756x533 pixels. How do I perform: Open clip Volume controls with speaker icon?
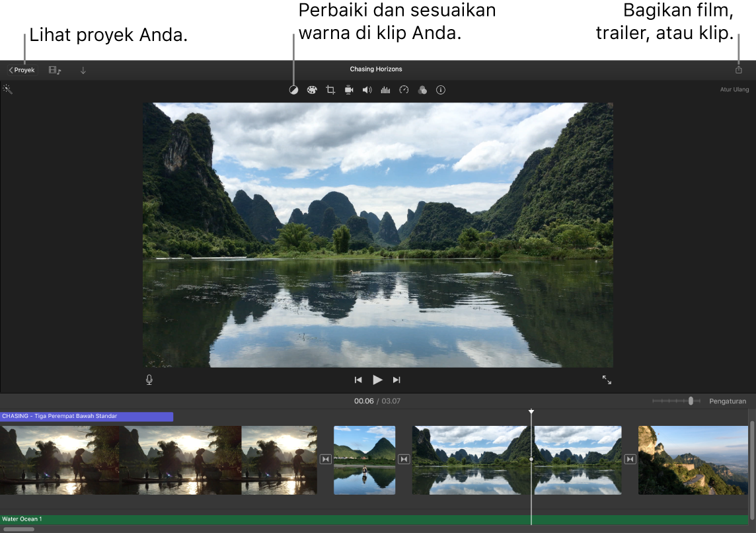click(367, 90)
